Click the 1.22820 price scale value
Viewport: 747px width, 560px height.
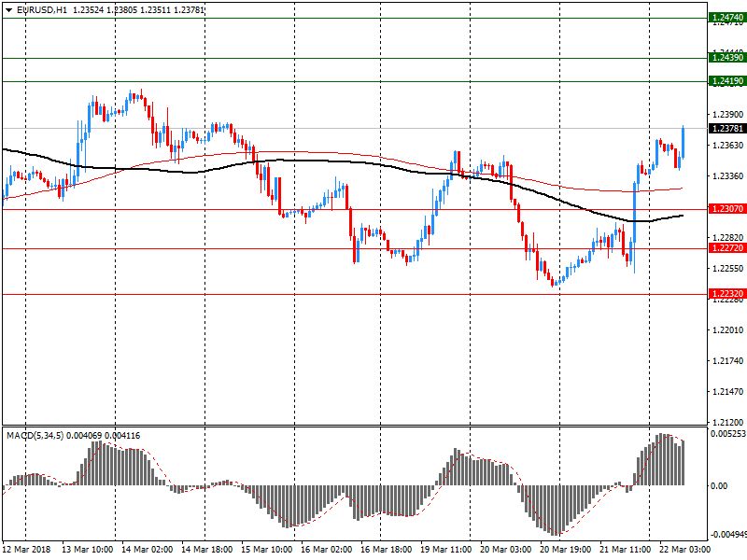(x=728, y=238)
